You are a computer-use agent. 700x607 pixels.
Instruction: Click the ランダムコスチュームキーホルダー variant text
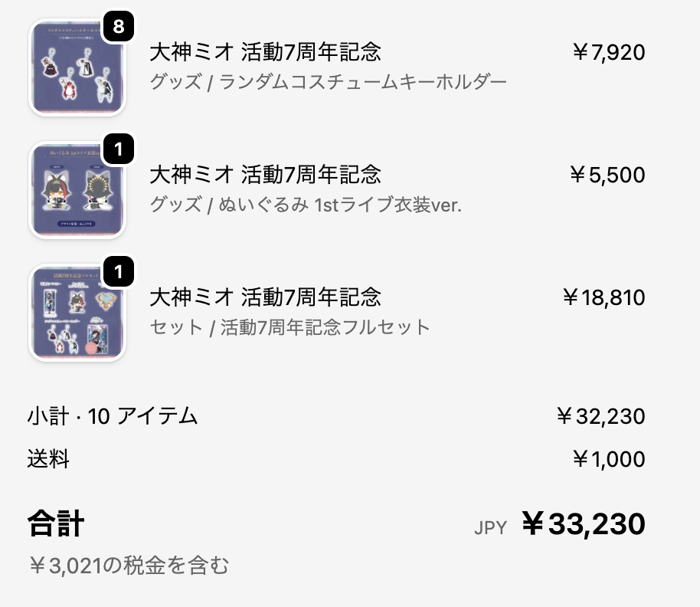[x=328, y=82]
